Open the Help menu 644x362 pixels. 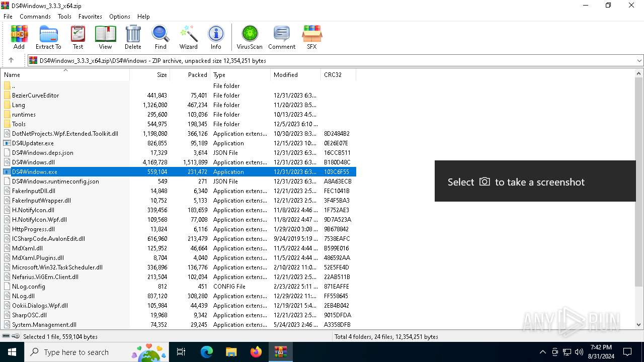tap(143, 17)
